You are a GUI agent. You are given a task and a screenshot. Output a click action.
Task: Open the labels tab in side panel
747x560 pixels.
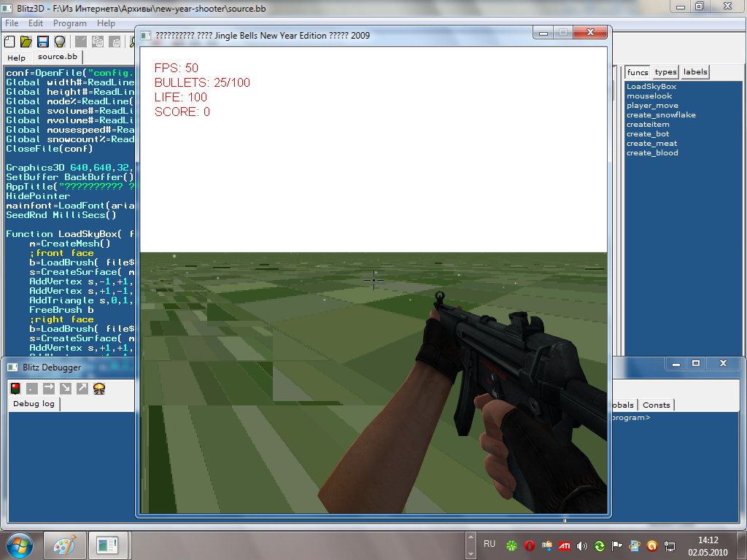(695, 71)
